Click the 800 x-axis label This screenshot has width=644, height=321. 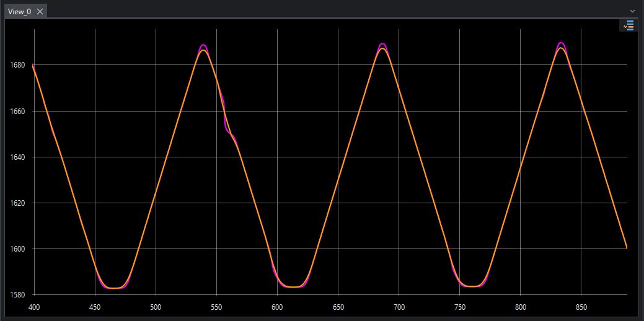(x=521, y=307)
